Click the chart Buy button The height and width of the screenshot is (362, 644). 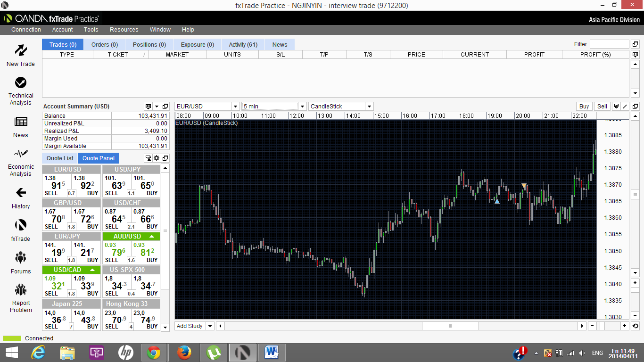coord(584,107)
